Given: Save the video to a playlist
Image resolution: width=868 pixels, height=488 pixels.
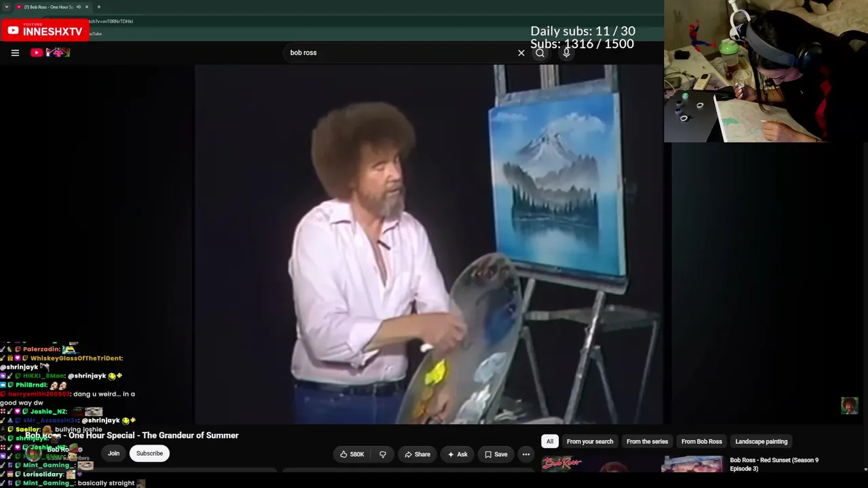Looking at the screenshot, I should tap(495, 454).
